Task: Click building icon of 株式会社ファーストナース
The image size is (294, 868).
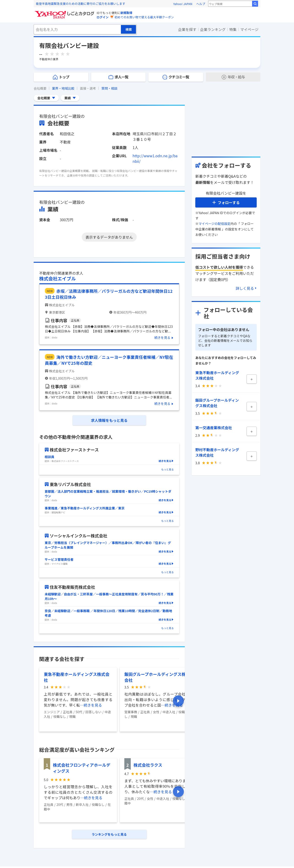Action: (x=47, y=450)
